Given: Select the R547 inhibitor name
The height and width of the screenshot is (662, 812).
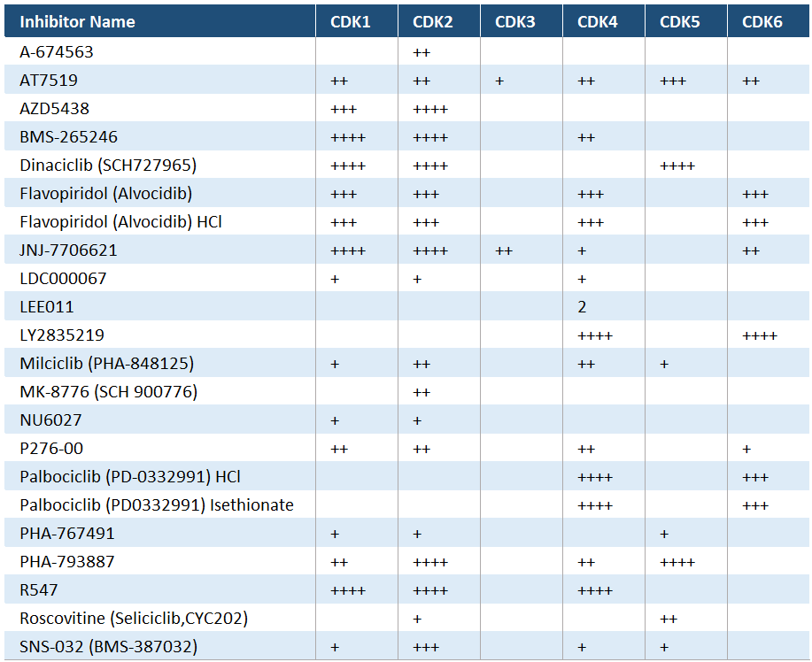Looking at the screenshot, I should (x=39, y=589).
